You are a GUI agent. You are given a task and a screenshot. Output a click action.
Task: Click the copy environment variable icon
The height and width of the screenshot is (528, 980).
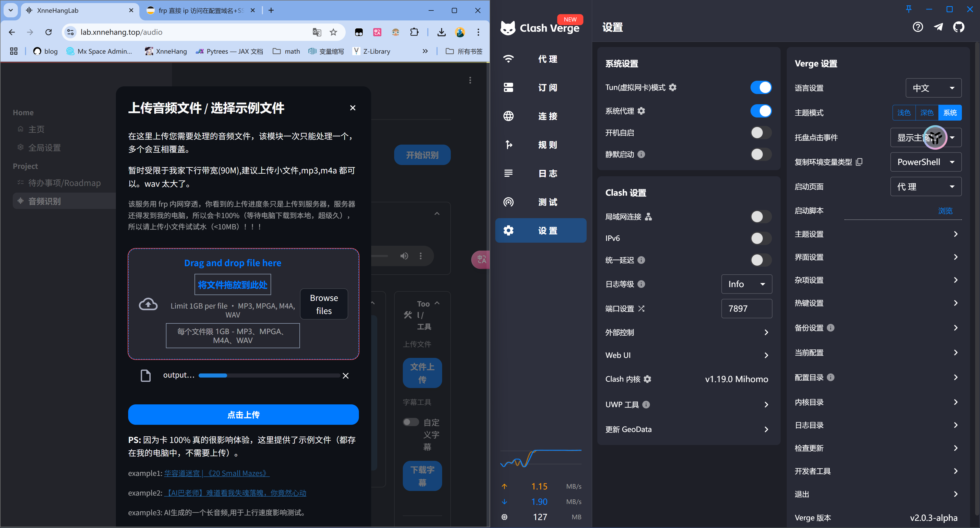(x=859, y=162)
